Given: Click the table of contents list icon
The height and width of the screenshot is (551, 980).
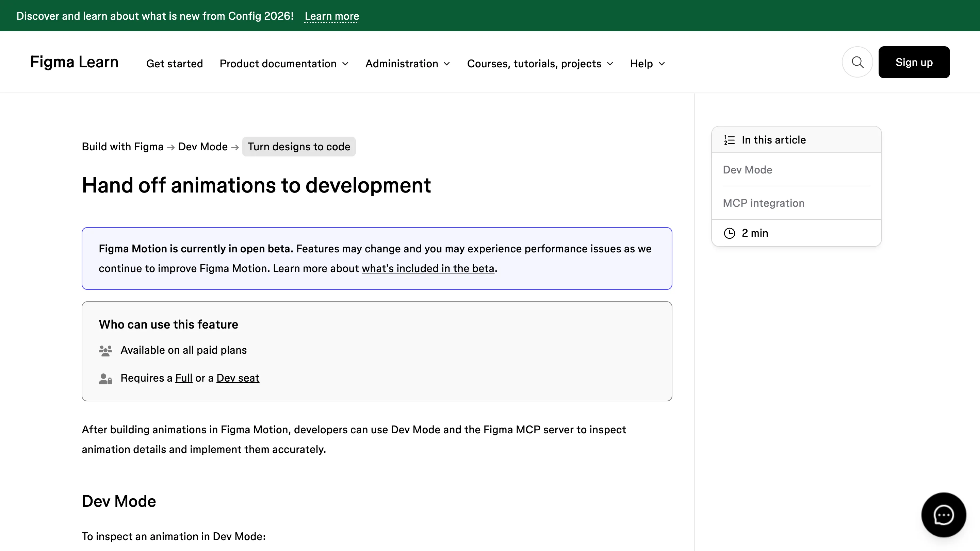Looking at the screenshot, I should pos(729,140).
